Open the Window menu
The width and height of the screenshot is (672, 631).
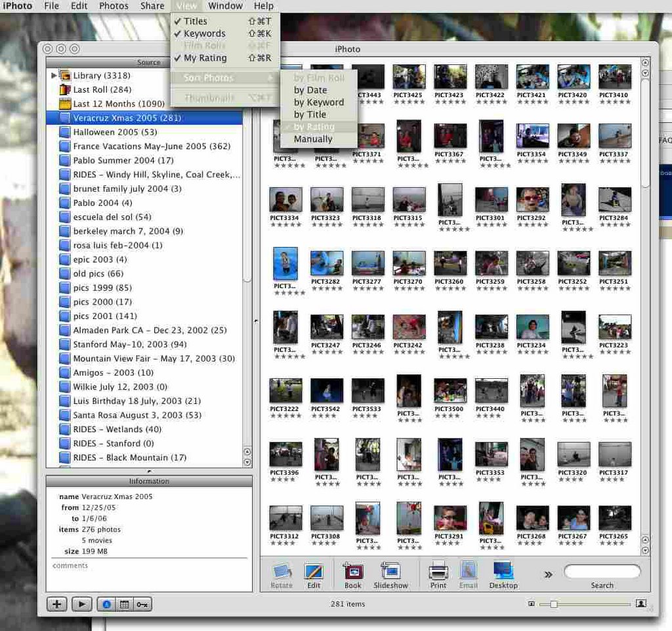(x=226, y=6)
